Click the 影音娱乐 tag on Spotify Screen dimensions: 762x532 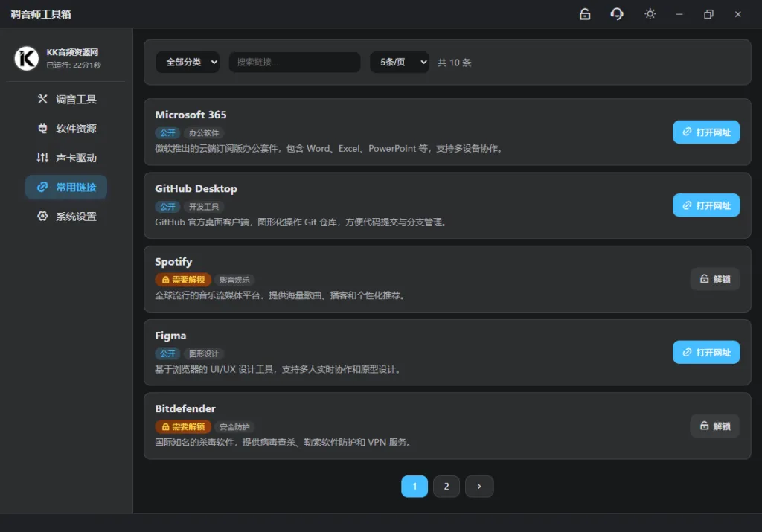[234, 281]
